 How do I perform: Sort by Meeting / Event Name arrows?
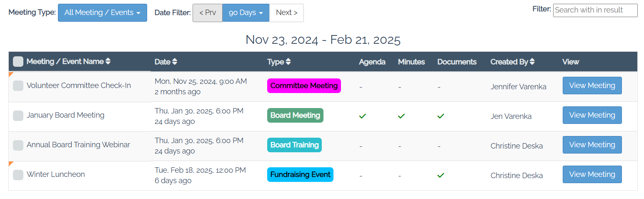pyautogui.click(x=108, y=61)
